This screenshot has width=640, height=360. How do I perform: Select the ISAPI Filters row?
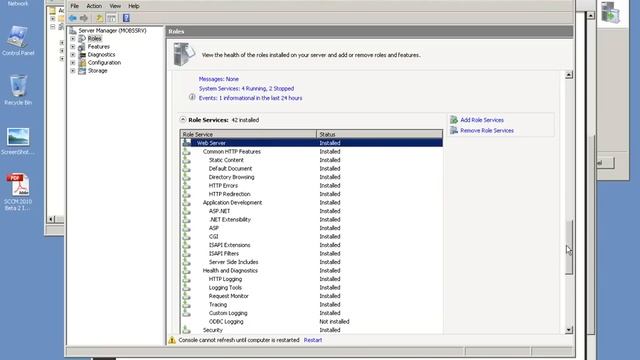tap(311, 253)
